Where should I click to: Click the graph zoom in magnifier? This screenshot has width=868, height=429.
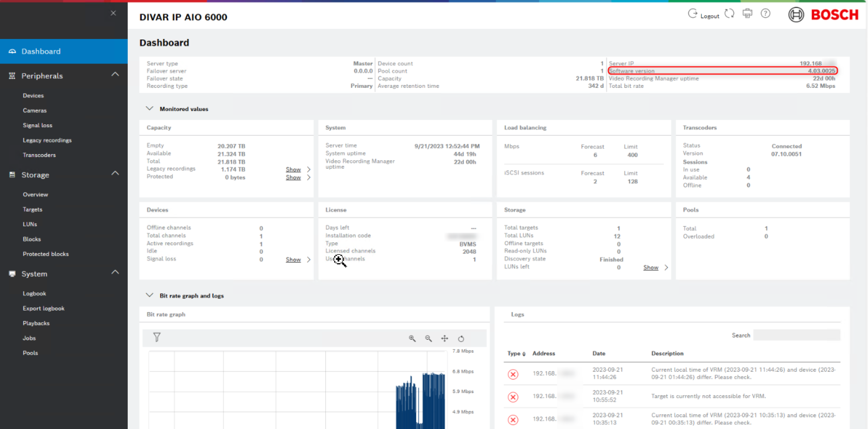coord(412,339)
